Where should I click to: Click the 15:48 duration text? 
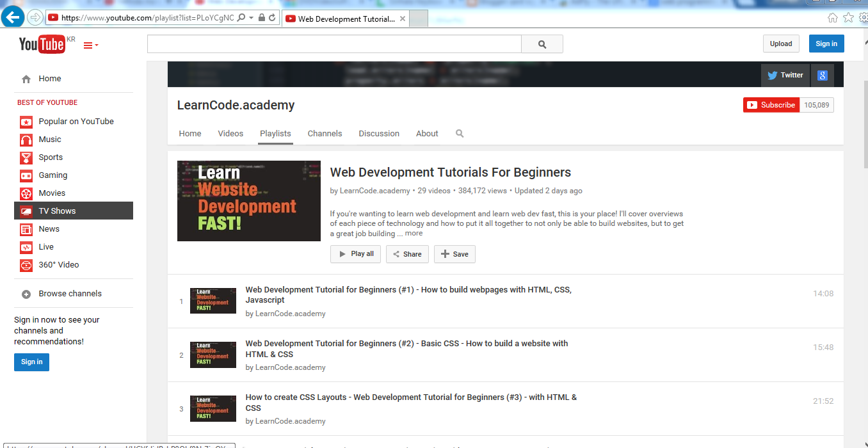pyautogui.click(x=823, y=348)
